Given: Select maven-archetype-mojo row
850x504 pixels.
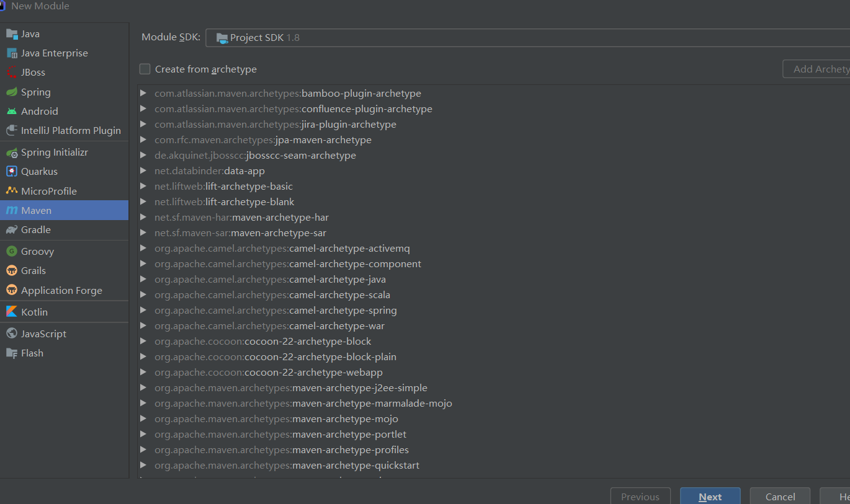Looking at the screenshot, I should (494, 418).
